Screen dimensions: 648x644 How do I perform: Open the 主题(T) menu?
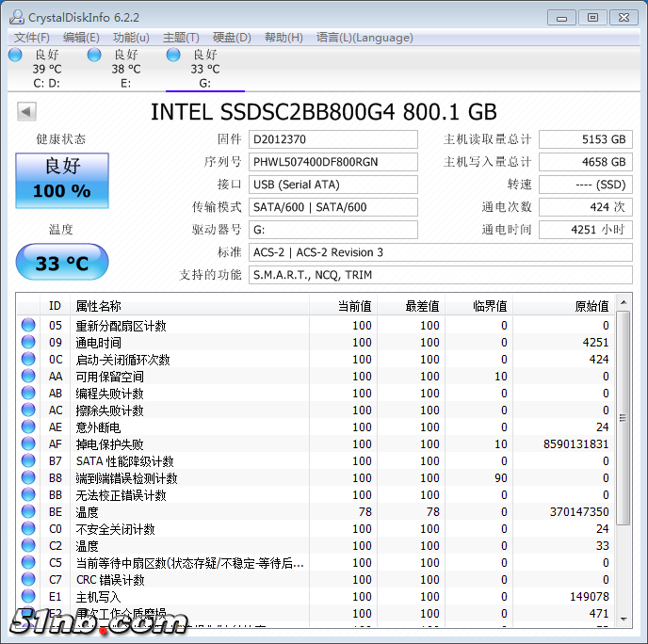[x=181, y=38]
